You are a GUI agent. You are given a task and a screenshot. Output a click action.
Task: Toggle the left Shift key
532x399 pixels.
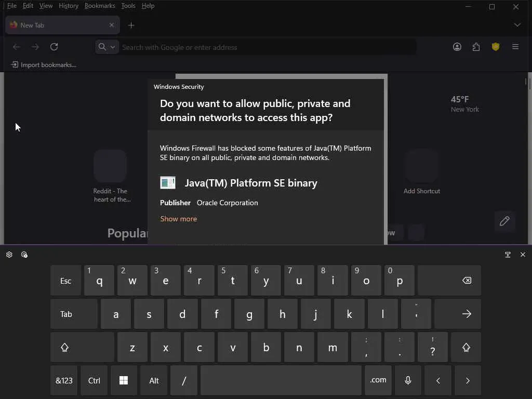(83, 347)
